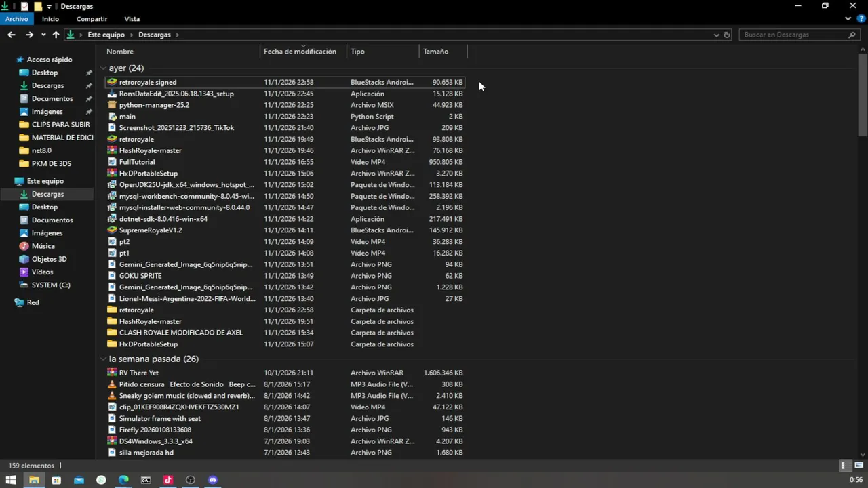Image resolution: width=868 pixels, height=488 pixels.
Task: Open the SYSTEM (C:) drive in sidebar
Action: pyautogui.click(x=51, y=285)
